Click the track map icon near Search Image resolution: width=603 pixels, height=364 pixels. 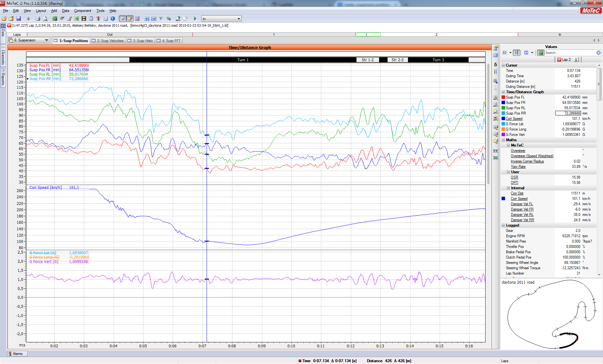coord(541,53)
